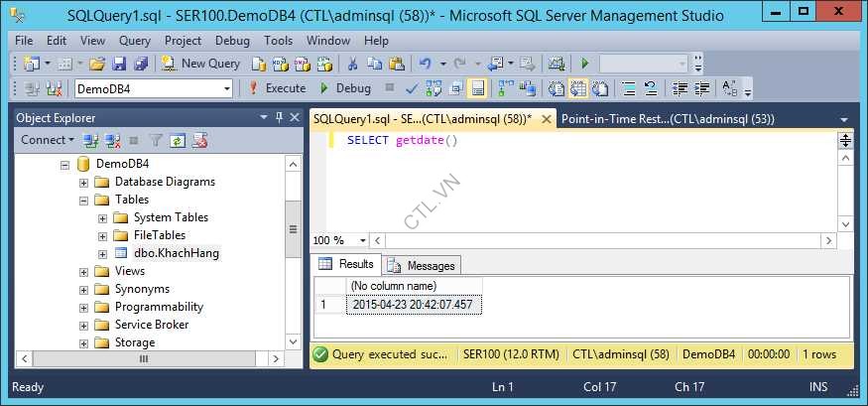Image resolution: width=868 pixels, height=406 pixels.
Task: Click the Open File folder icon
Action: point(97,64)
